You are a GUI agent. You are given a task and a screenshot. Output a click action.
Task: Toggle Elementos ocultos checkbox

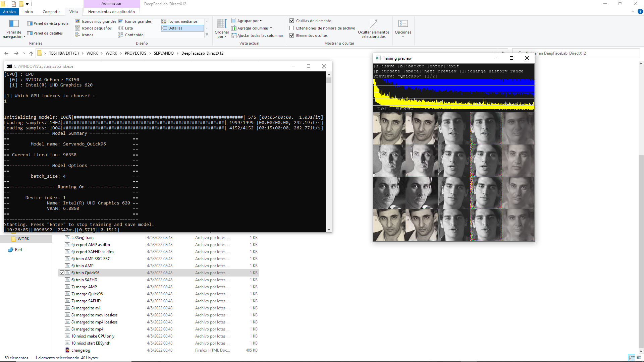coord(292,36)
